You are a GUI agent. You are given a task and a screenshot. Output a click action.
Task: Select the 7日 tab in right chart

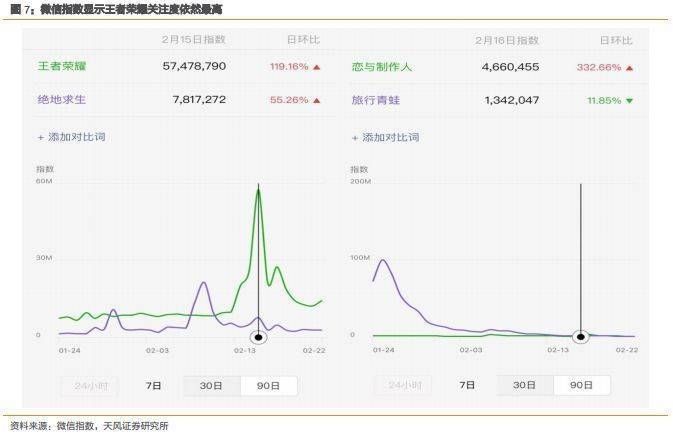tap(467, 385)
